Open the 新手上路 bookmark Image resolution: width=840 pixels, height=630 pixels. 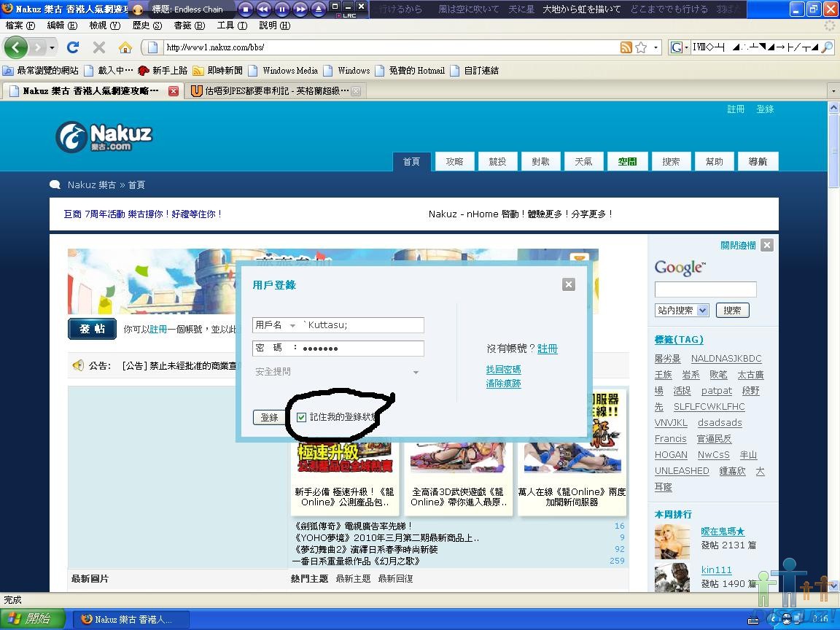pos(163,70)
